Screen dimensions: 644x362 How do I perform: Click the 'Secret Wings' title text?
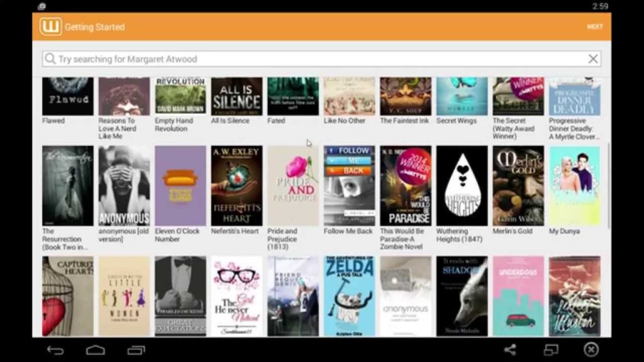tap(457, 121)
